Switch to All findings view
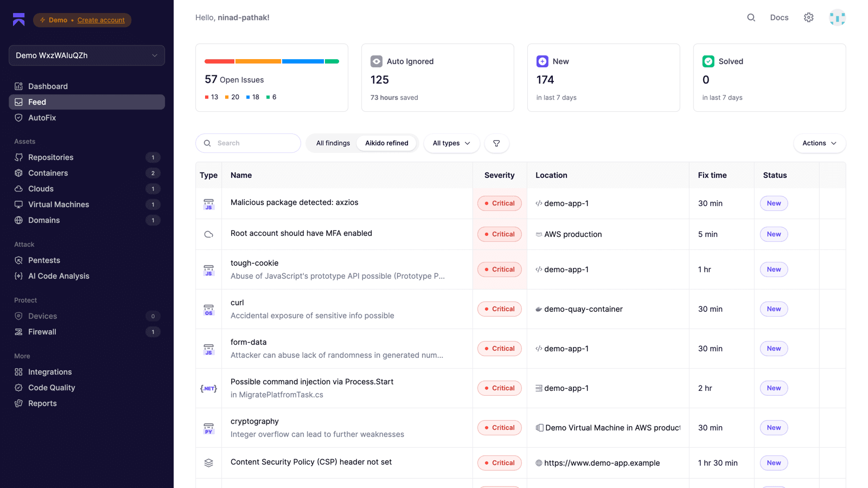The height and width of the screenshot is (488, 868). [333, 143]
